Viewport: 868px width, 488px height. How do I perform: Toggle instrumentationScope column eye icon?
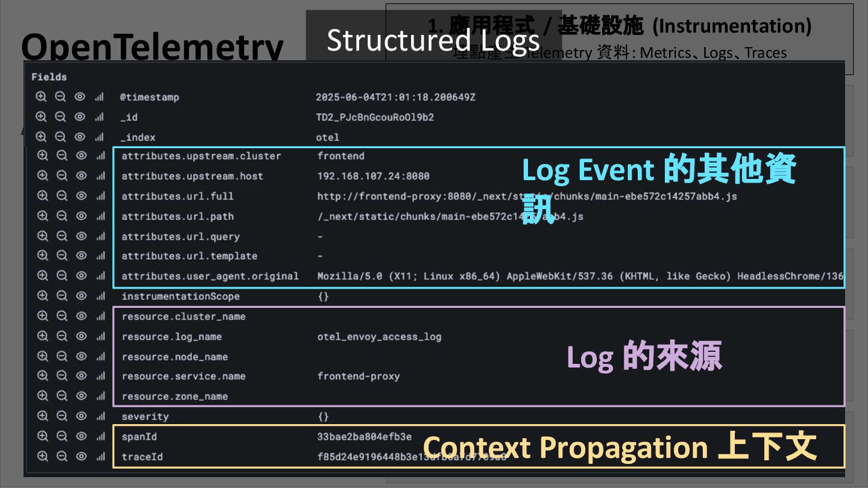pos(81,296)
